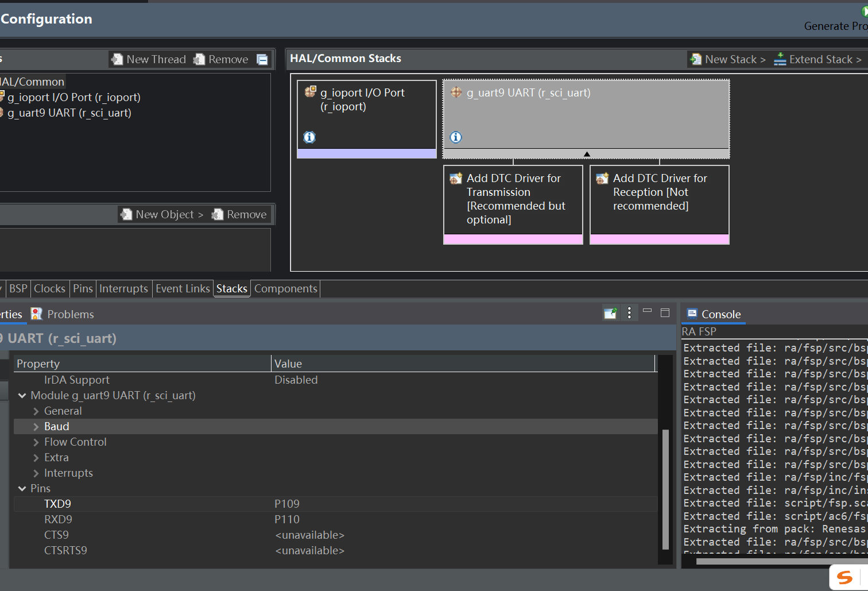Click the info icon on the g_uart9 stack block
The height and width of the screenshot is (591, 868).
pos(456,137)
